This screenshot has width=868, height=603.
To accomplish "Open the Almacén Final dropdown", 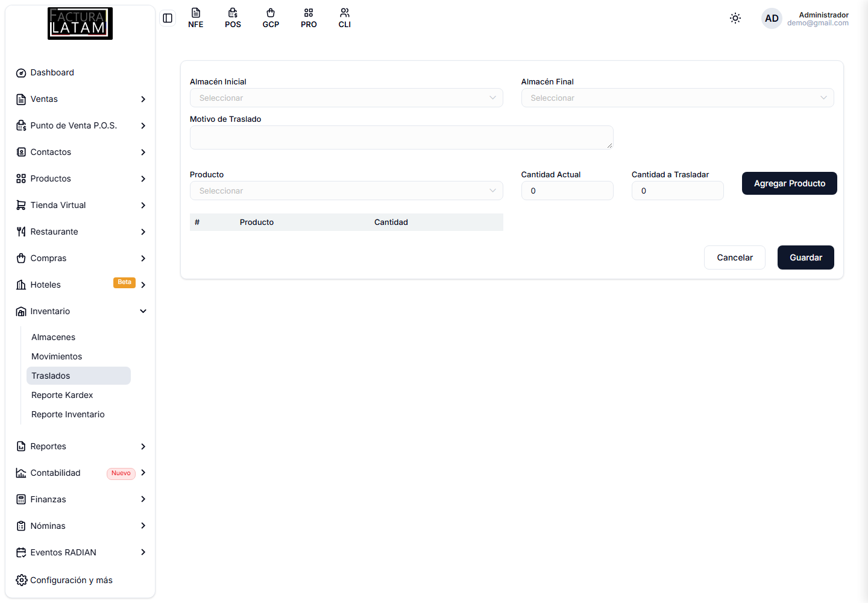I will pyautogui.click(x=678, y=98).
